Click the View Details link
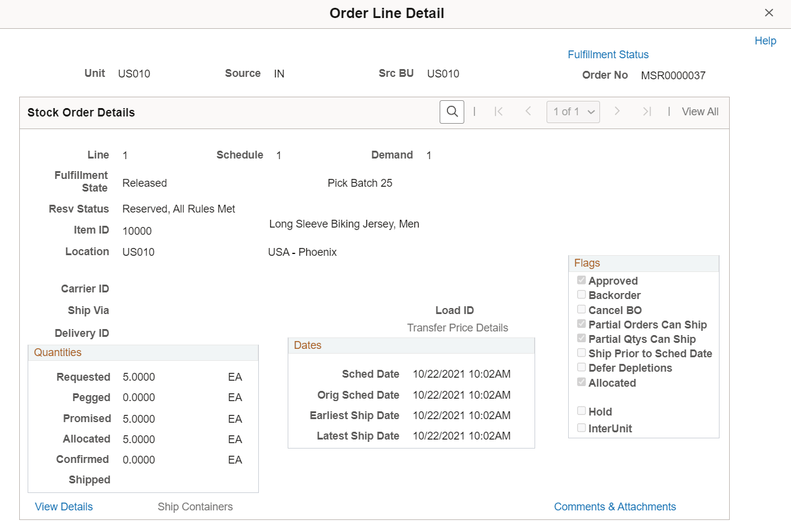791x532 pixels. coord(64,506)
